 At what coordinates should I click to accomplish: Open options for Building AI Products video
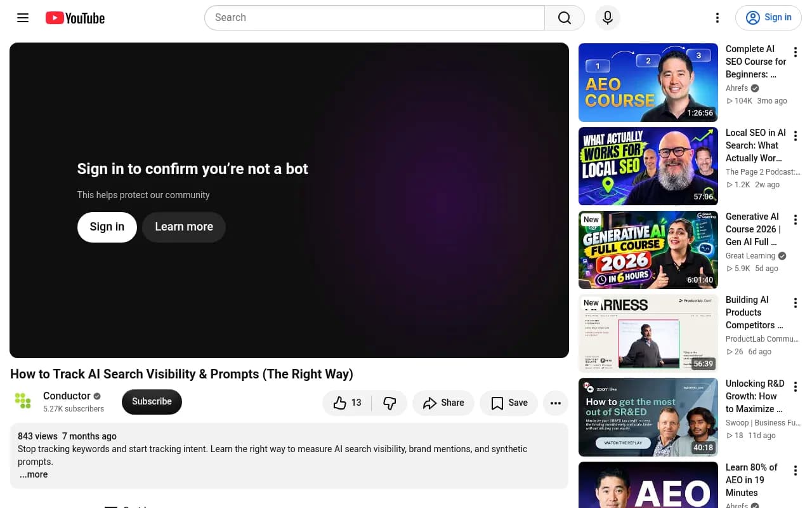(796, 304)
